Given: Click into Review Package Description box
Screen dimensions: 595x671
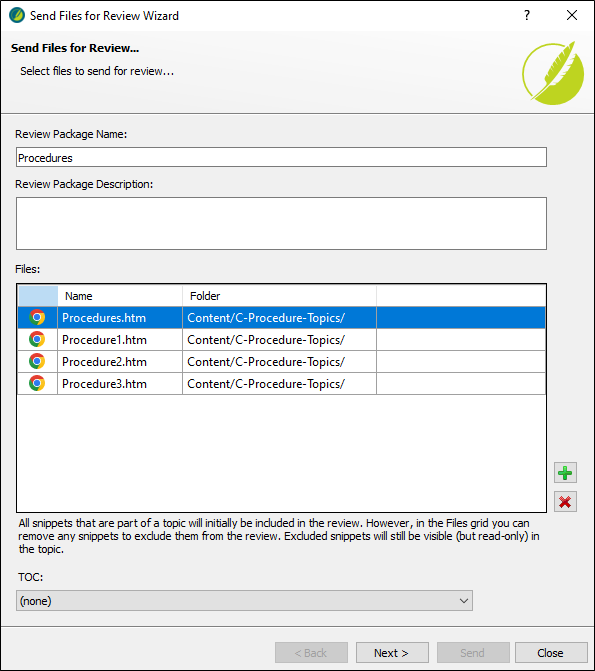Looking at the screenshot, I should click(x=281, y=223).
